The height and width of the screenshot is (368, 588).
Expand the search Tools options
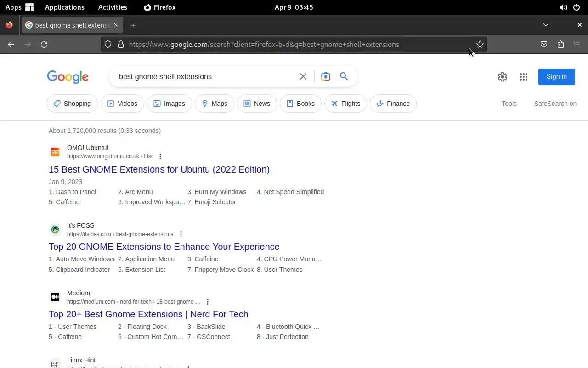click(509, 103)
